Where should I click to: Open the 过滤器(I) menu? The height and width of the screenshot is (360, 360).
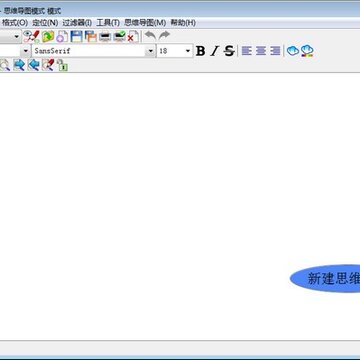[77, 23]
